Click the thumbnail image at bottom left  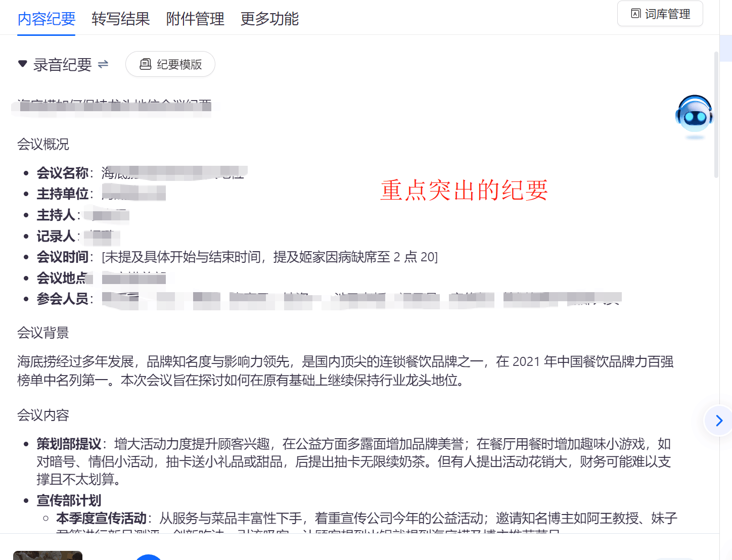click(48, 555)
